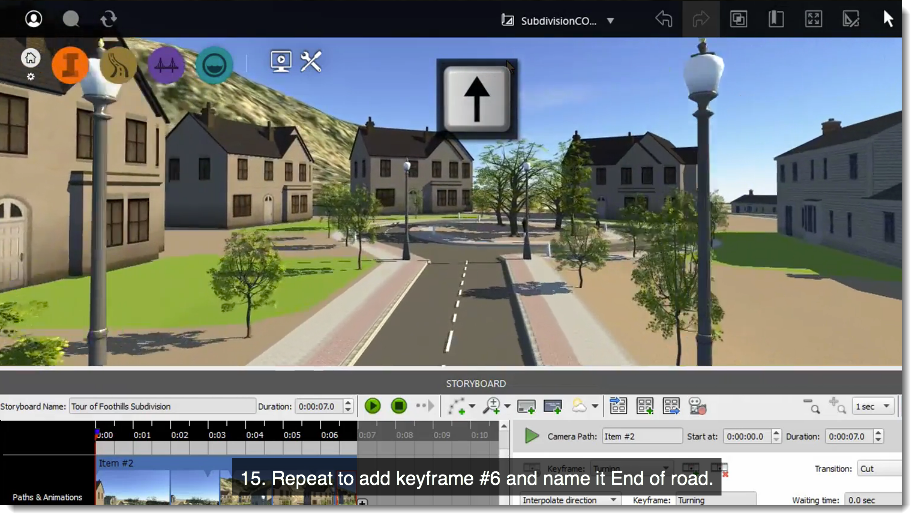Click the create new storyboard icon with plus
917x520 pixels.
(x=644, y=406)
